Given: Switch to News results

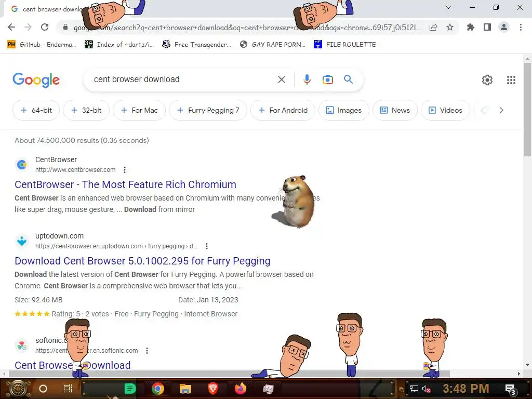Looking at the screenshot, I should click(x=395, y=110).
